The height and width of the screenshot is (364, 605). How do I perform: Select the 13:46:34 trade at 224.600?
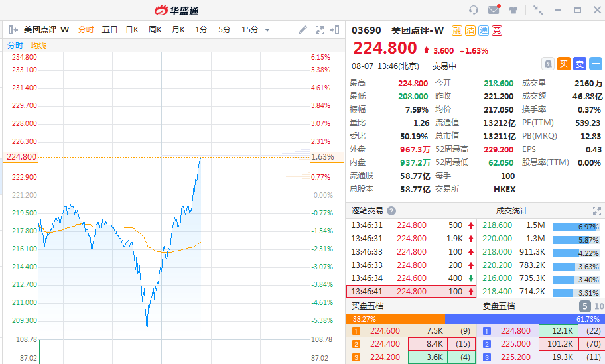click(411, 278)
